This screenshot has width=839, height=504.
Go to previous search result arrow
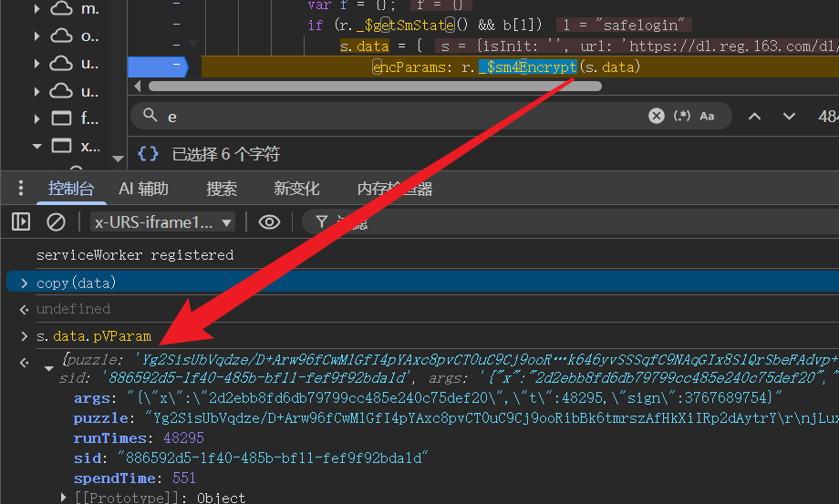[754, 117]
